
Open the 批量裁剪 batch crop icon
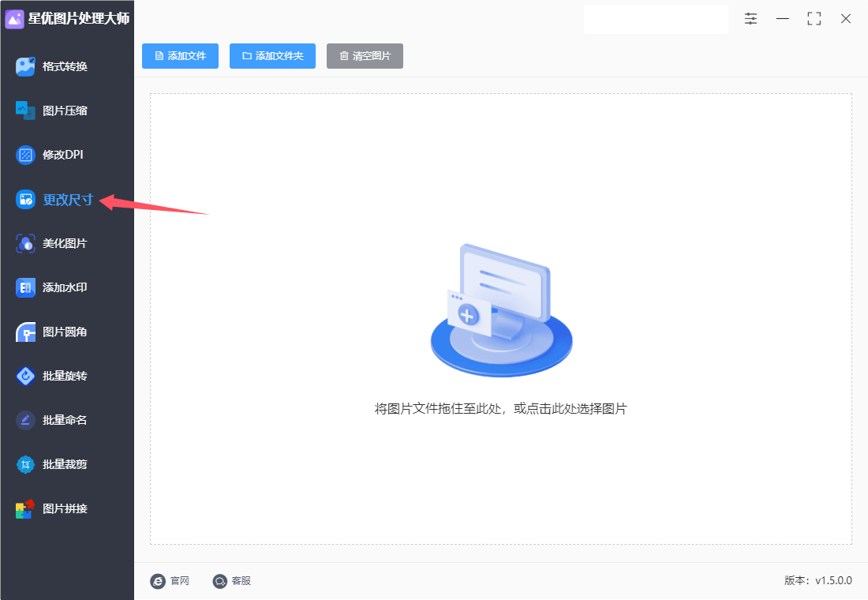click(26, 464)
